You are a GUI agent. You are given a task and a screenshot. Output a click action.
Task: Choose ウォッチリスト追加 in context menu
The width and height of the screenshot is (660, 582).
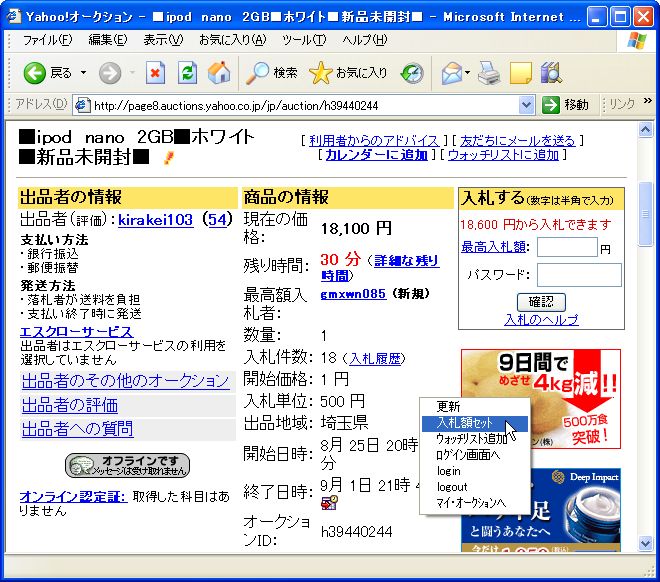pyautogui.click(x=475, y=439)
